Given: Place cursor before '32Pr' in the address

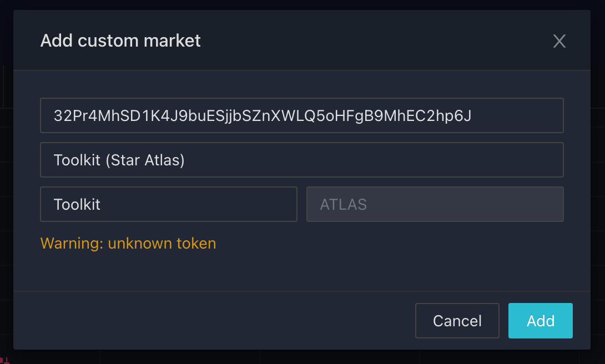Looking at the screenshot, I should [53, 115].
